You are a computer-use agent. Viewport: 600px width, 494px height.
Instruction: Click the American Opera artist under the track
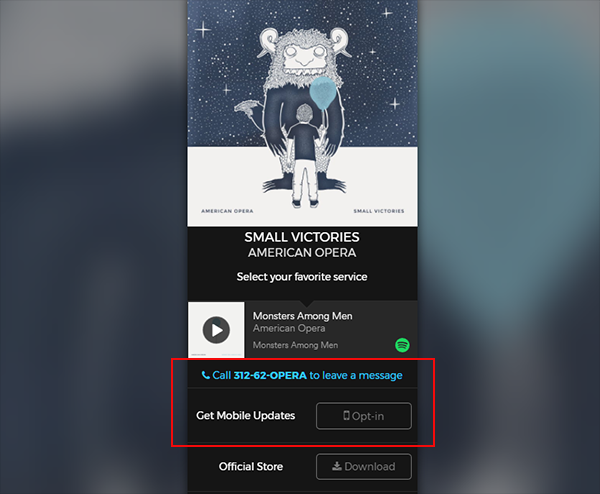click(289, 328)
